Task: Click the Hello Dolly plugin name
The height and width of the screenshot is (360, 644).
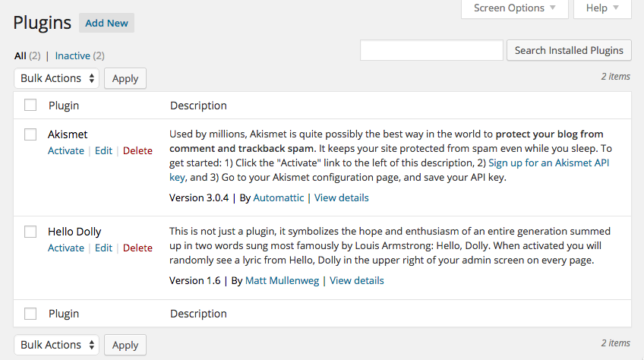Action: coord(74,232)
